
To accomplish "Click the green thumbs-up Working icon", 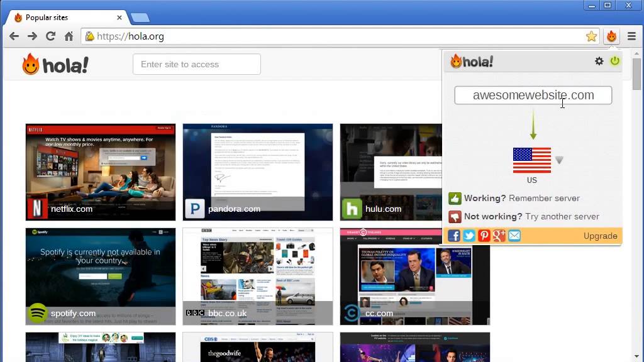I will 455,198.
